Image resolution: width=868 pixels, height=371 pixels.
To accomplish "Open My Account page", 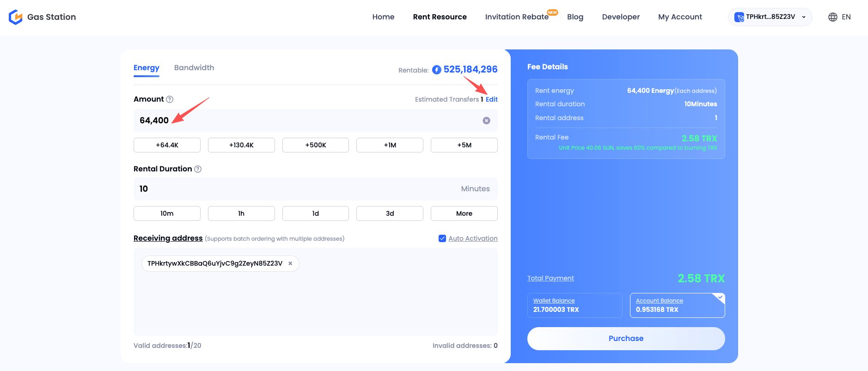I will point(680,17).
